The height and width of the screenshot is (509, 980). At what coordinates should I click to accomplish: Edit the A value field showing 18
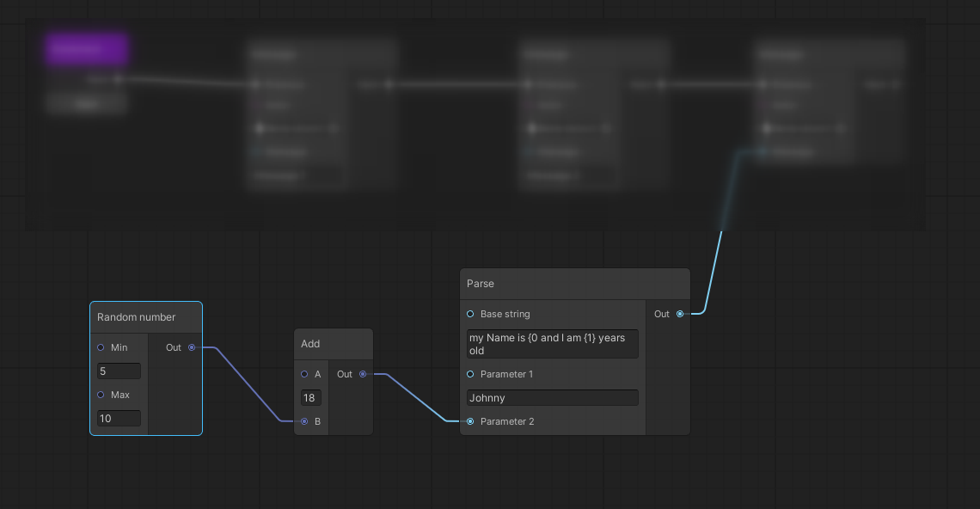tap(311, 398)
